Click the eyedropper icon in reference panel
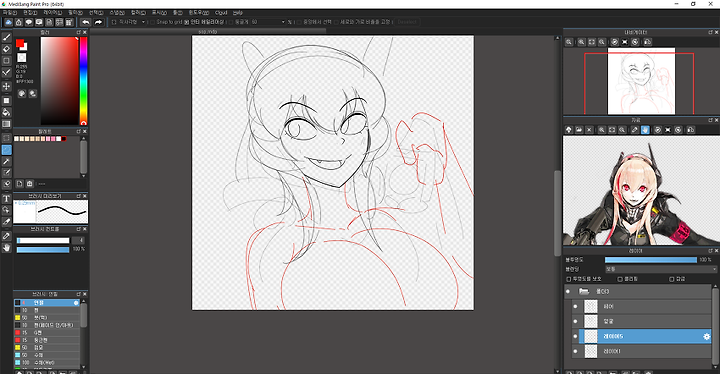The height and width of the screenshot is (374, 720). [635, 130]
